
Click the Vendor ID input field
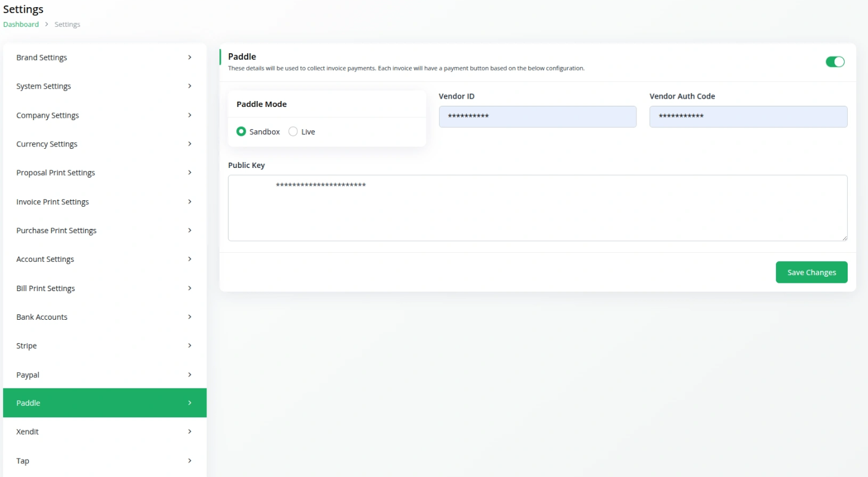pyautogui.click(x=538, y=117)
